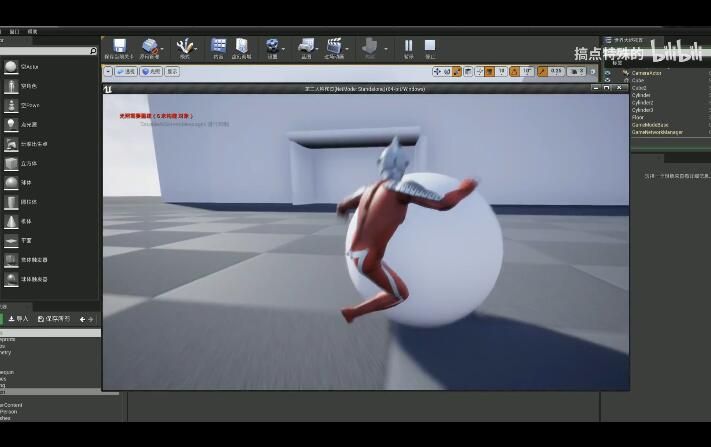Select the scale transform gizmo icon
Screen dimensions: 711x447
(457, 71)
